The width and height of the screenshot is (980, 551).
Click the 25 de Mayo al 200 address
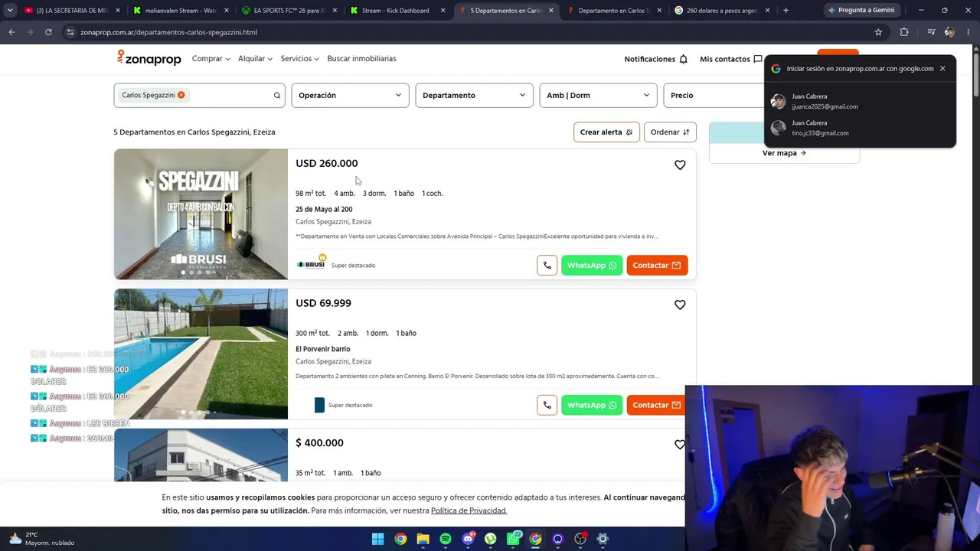click(324, 209)
